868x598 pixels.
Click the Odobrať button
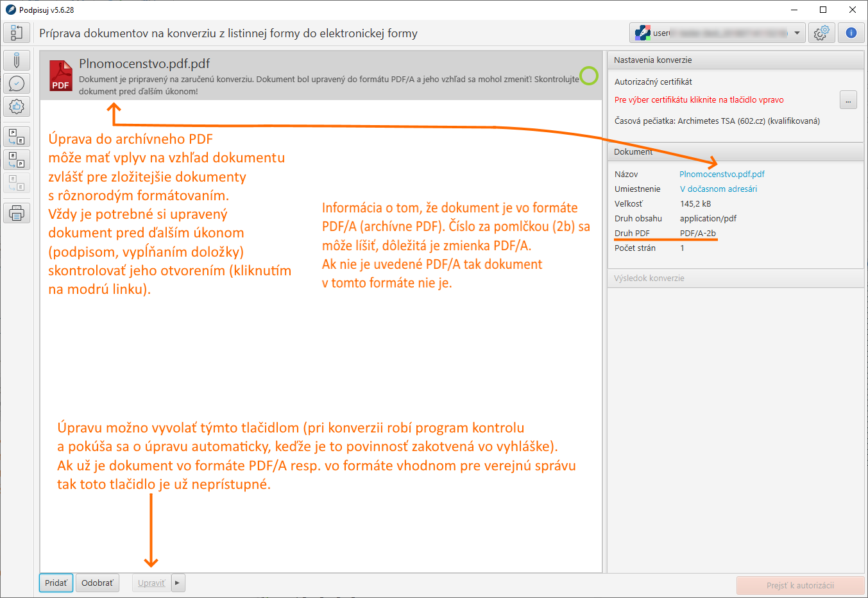click(x=97, y=583)
